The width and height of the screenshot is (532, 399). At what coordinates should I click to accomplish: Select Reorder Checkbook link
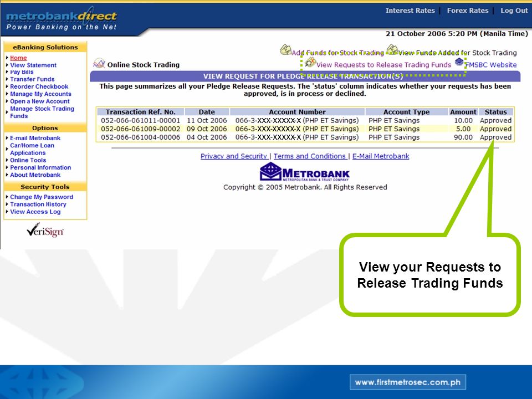pyautogui.click(x=39, y=86)
